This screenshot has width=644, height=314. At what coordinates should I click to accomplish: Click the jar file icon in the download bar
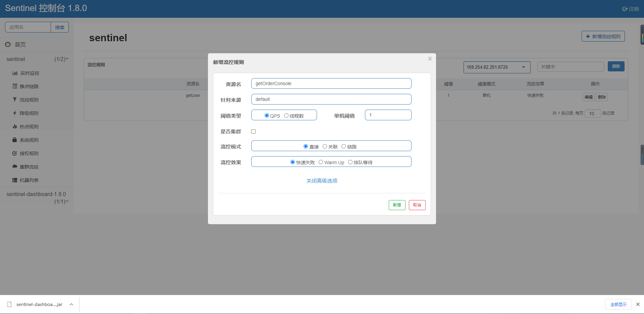[x=9, y=304]
